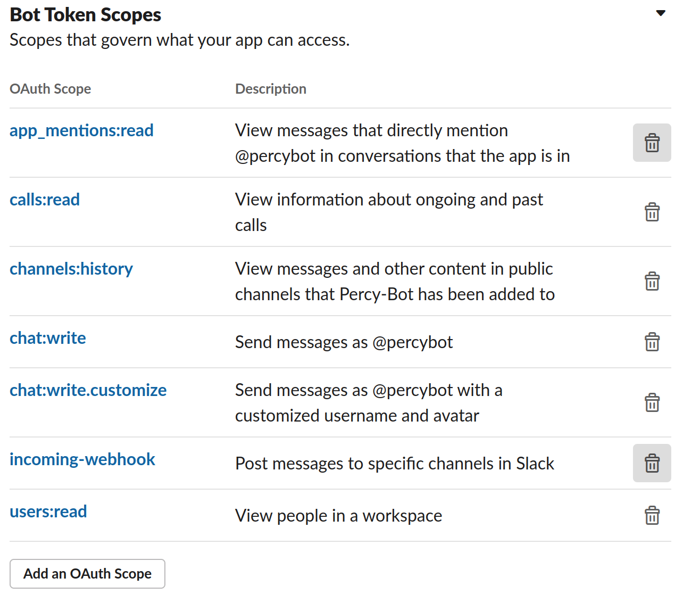Image resolution: width=700 pixels, height=594 pixels.
Task: Follow the users:read scope link
Action: point(48,511)
